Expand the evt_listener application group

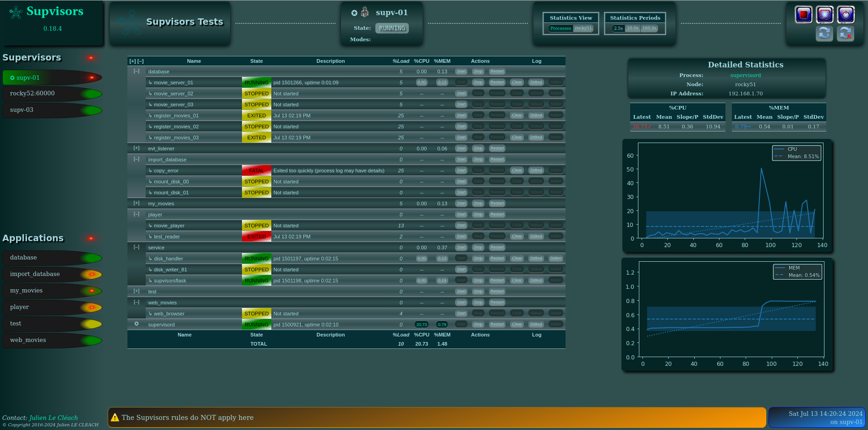click(136, 148)
